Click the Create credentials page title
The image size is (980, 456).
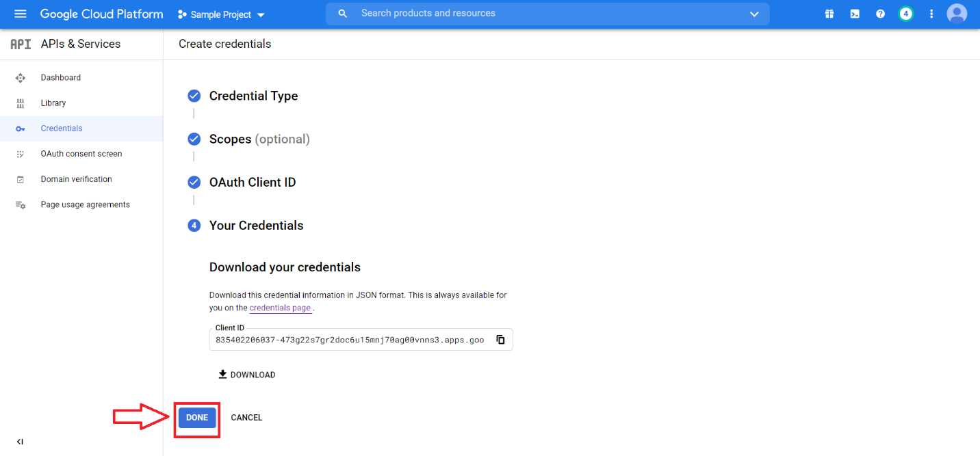pos(224,44)
